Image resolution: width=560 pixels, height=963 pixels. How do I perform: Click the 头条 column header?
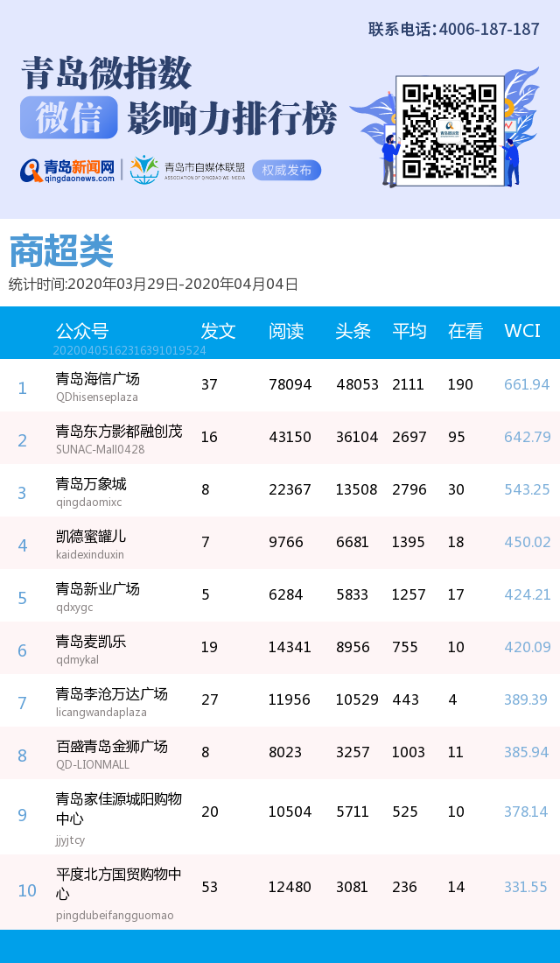[x=353, y=331]
